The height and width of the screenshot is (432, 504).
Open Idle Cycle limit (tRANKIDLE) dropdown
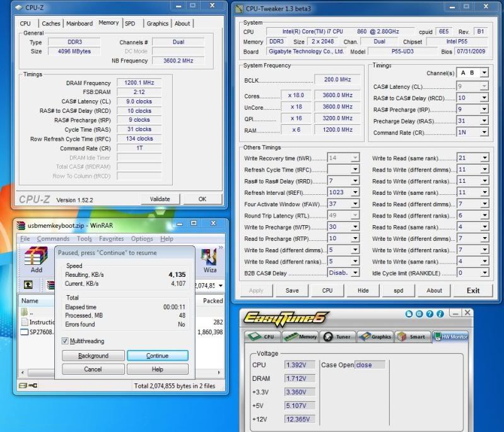click(484, 273)
